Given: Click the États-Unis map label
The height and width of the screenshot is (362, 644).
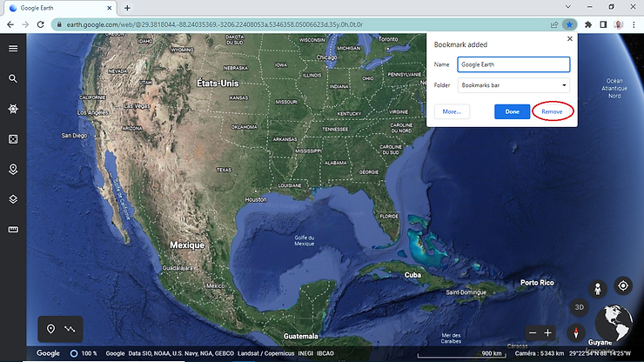Looking at the screenshot, I should coord(218,83).
